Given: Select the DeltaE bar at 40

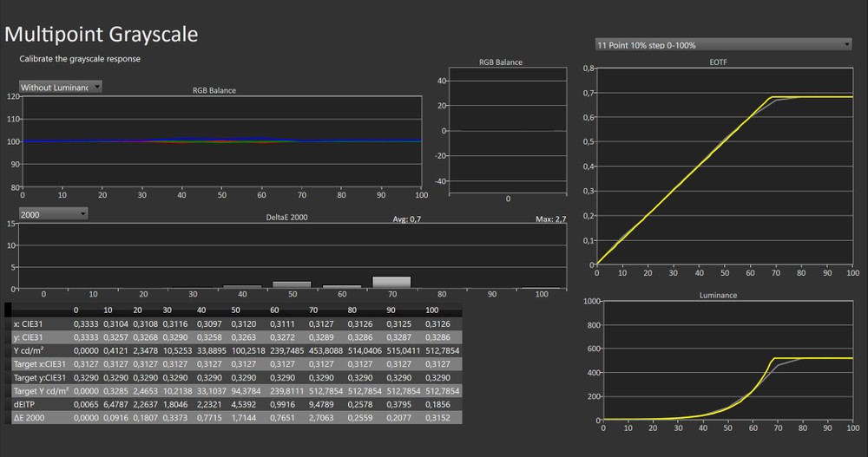Looking at the screenshot, I should (x=242, y=286).
